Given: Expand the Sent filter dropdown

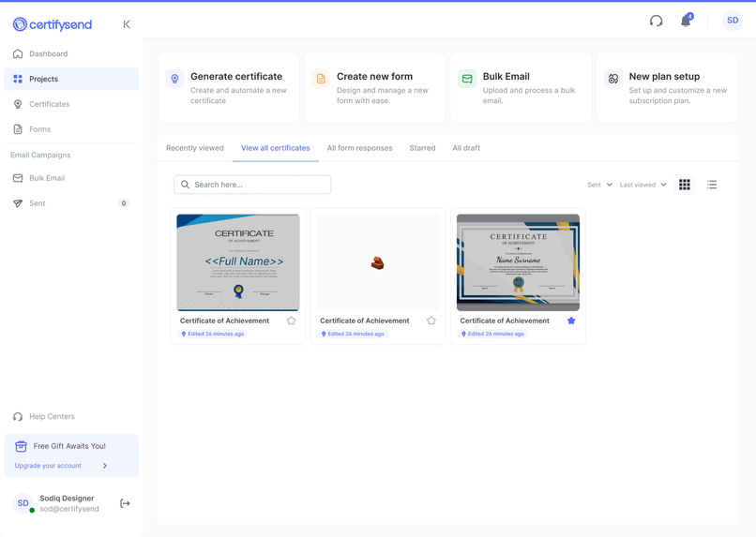Looking at the screenshot, I should coord(599,185).
